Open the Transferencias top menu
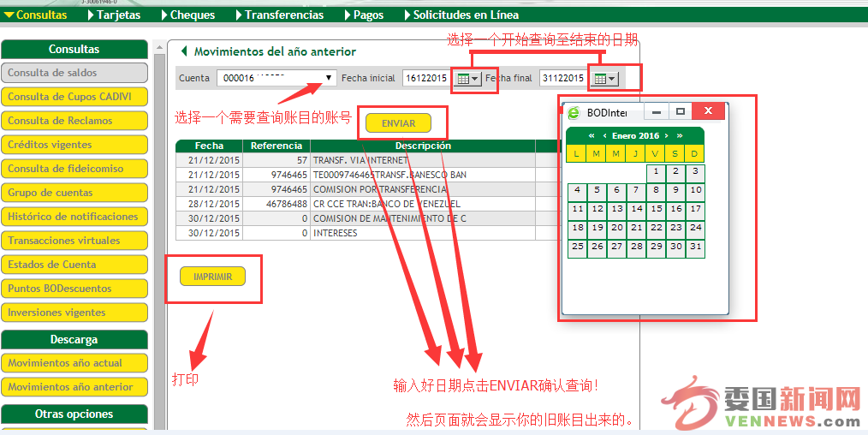Image resolution: width=868 pixels, height=435 pixels. coord(280,15)
